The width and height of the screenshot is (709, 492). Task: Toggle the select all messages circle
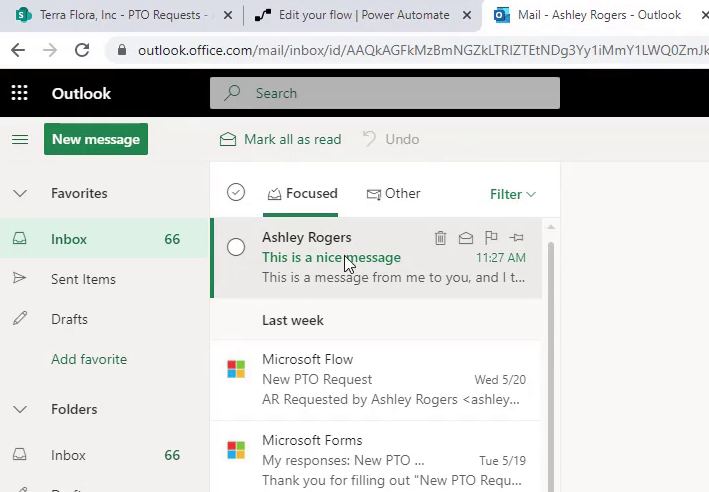click(x=236, y=192)
